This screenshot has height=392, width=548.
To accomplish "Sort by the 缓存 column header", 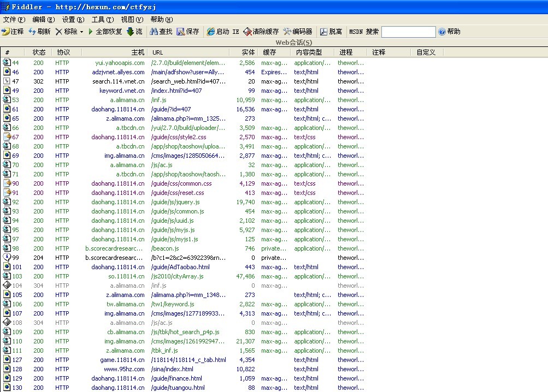I will [x=274, y=52].
